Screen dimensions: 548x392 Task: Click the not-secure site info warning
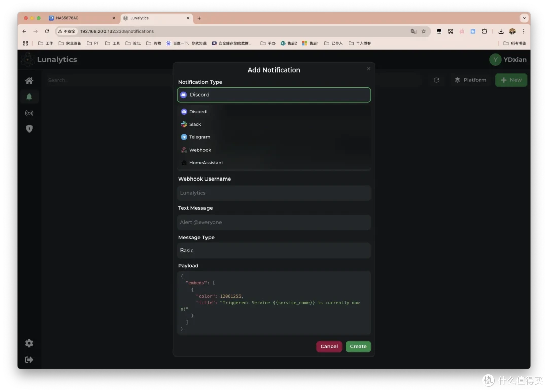pos(67,31)
